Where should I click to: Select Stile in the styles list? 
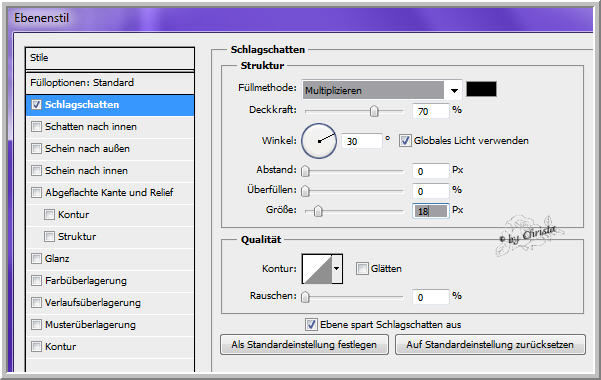coord(110,58)
